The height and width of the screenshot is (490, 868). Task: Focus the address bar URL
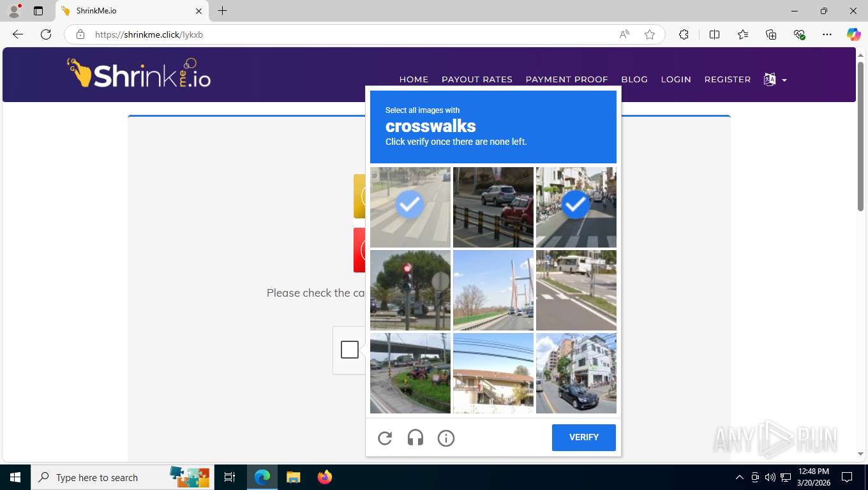[x=149, y=34]
